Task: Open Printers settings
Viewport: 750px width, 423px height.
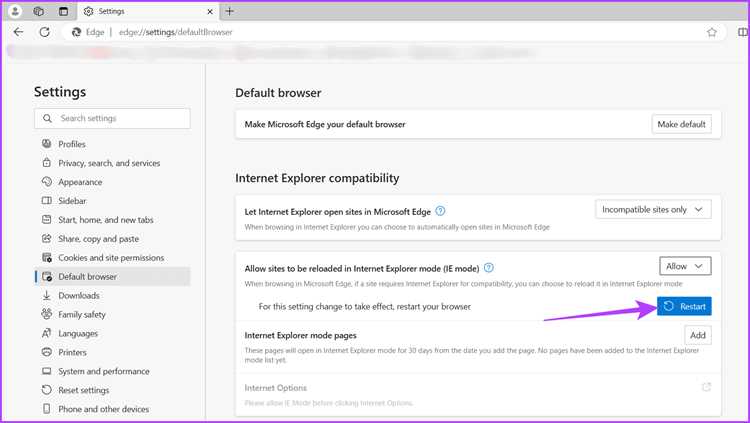Action: 112,352
